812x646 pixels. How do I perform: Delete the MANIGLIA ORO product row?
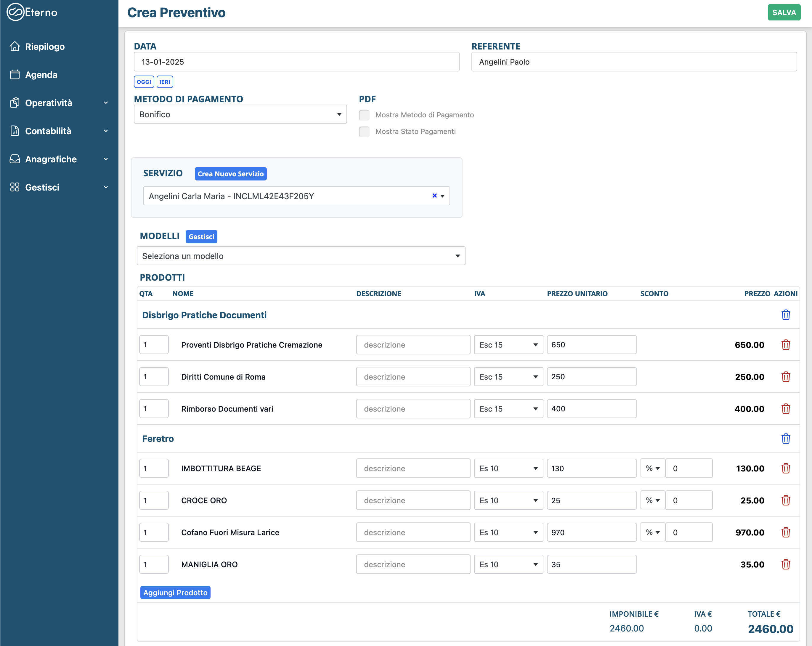coord(785,564)
